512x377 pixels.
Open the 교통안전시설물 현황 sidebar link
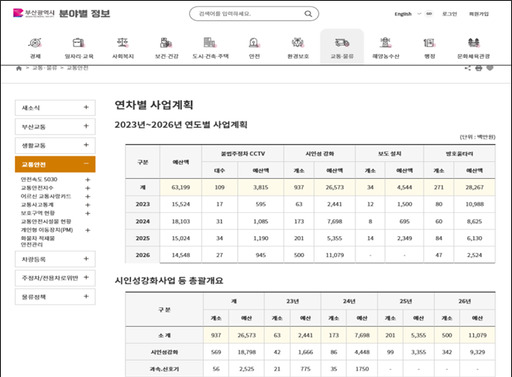point(46,221)
